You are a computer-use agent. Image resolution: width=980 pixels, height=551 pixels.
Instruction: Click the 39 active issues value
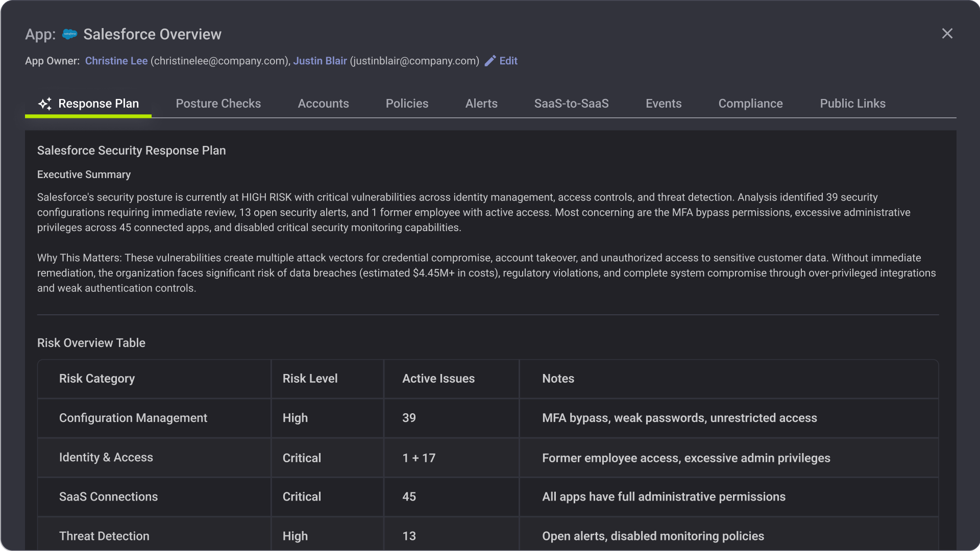click(409, 418)
